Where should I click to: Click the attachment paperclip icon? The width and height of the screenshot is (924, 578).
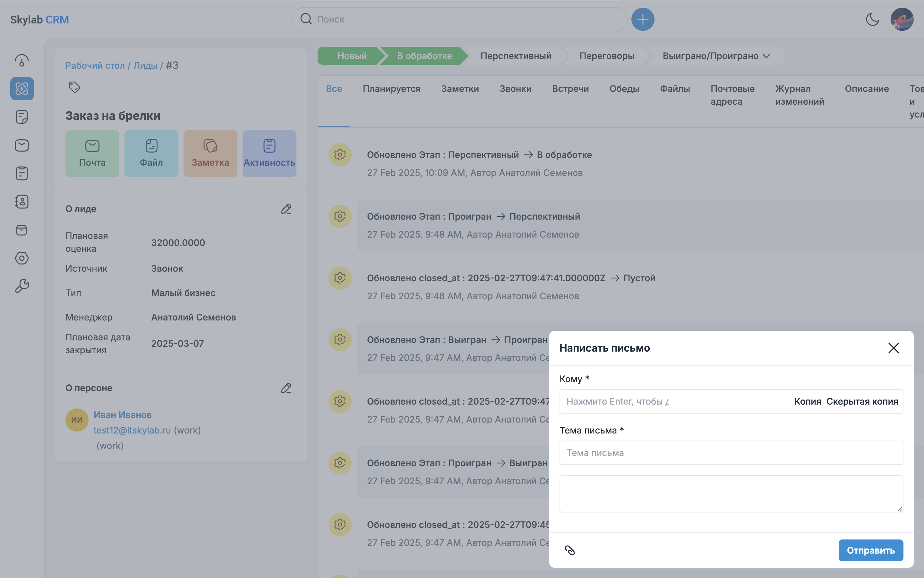(x=570, y=550)
